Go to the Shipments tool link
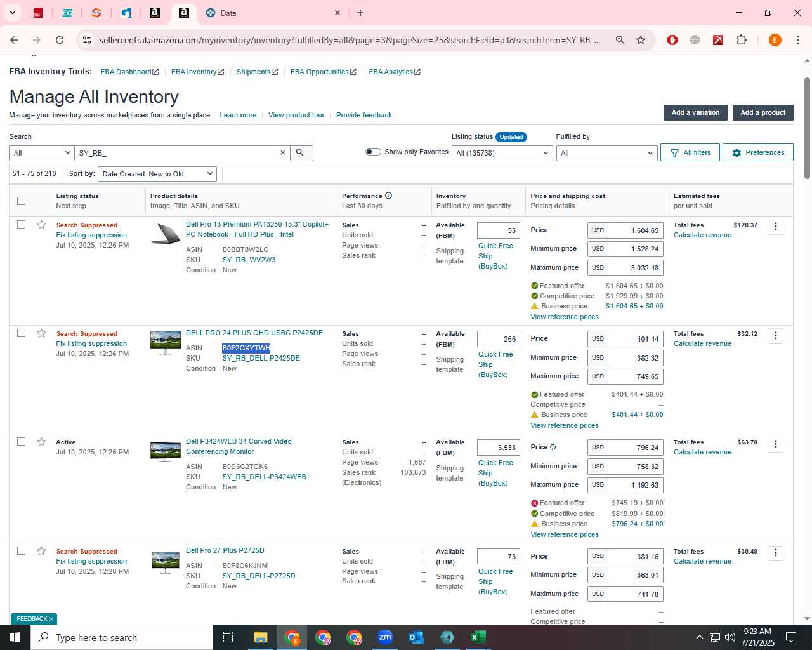 [x=257, y=72]
